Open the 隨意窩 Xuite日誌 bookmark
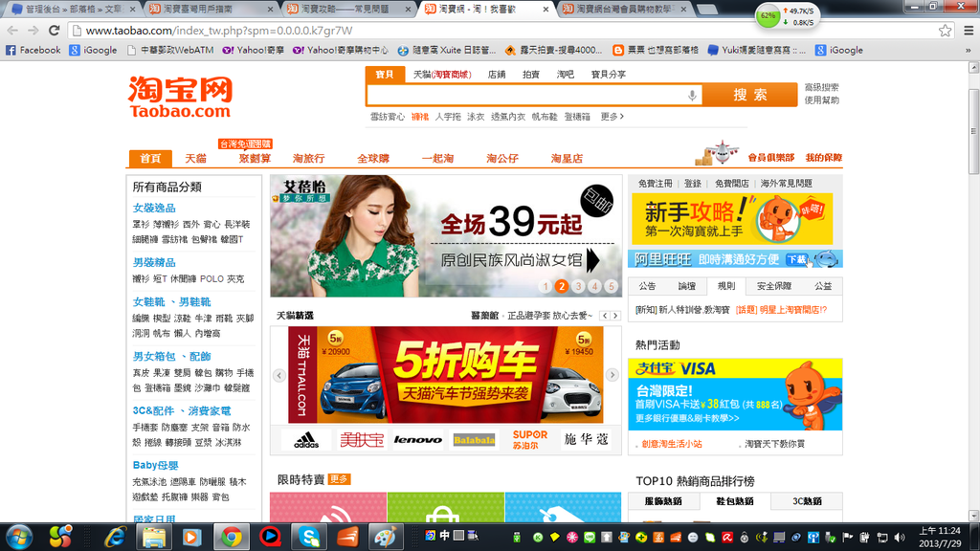Image resolution: width=980 pixels, height=551 pixels. [x=446, y=50]
